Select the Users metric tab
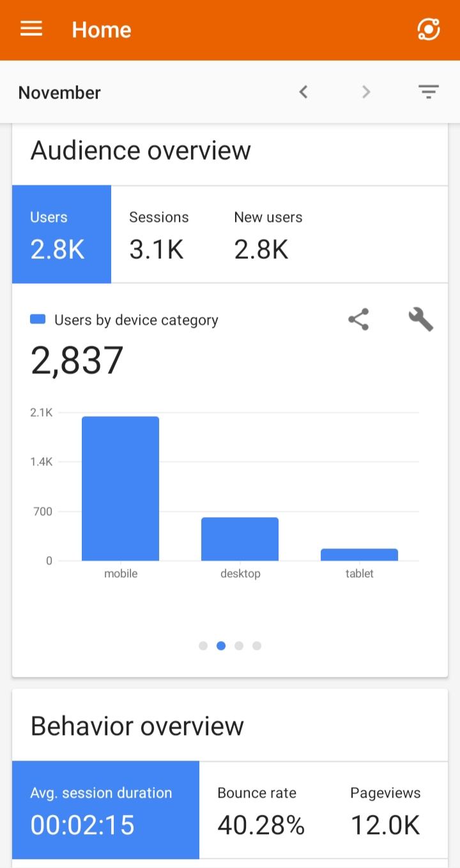The image size is (460, 868). (x=61, y=234)
